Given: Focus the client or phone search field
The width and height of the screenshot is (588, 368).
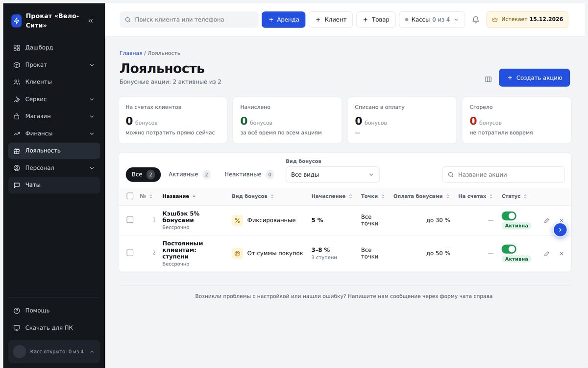Looking at the screenshot, I should coord(189,20).
